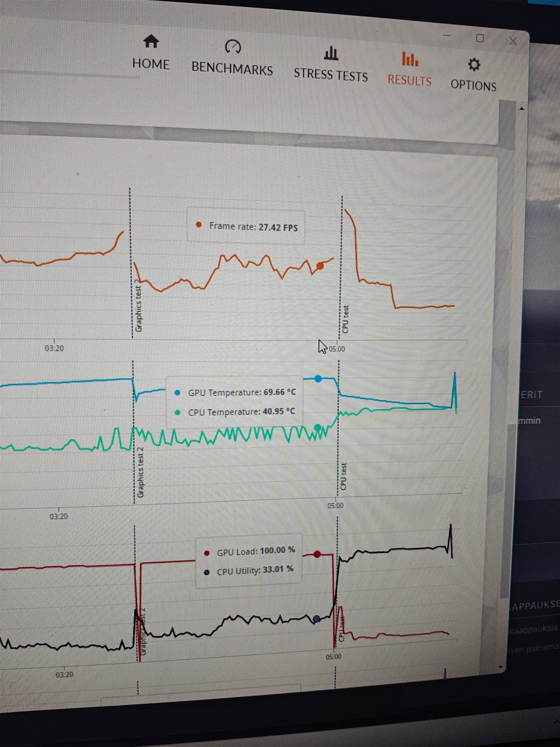Click the Graphics test 2 marker in temperature chart
Image resolution: width=560 pixels, height=747 pixels.
[x=140, y=472]
